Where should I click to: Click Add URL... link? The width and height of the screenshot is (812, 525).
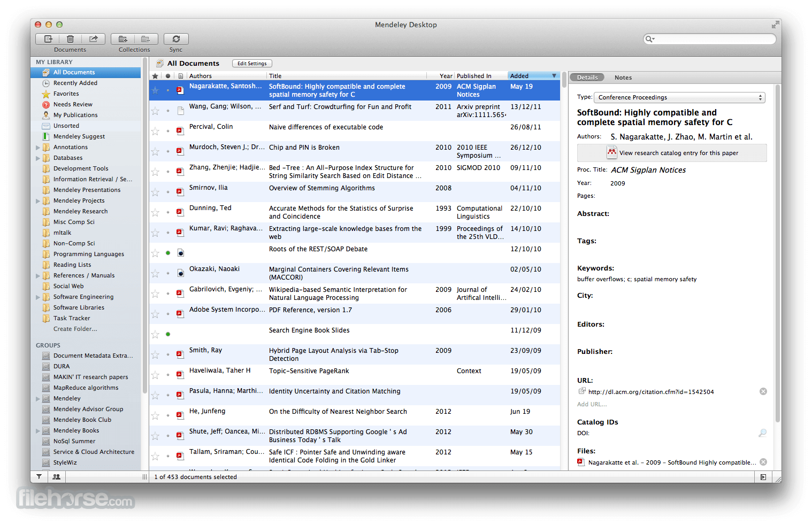coord(592,404)
